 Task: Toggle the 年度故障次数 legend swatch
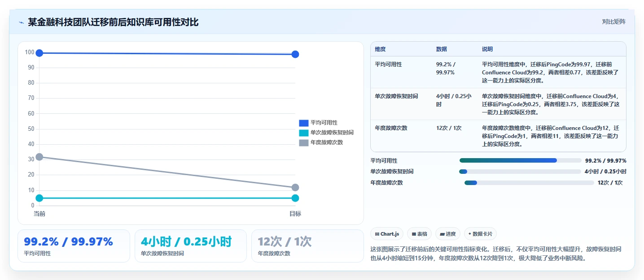coord(304,142)
